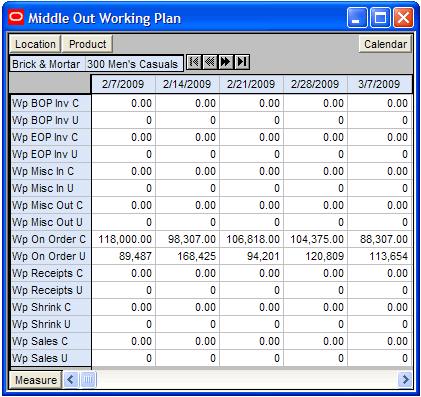
Task: Click the horizontal scrollbar left arrow
Action: point(71,380)
